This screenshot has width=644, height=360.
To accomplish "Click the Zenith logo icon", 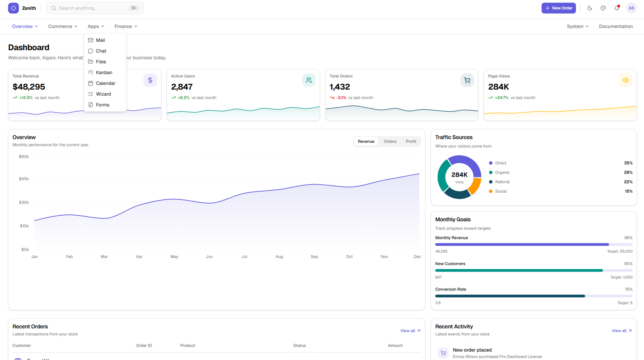I will 13,8.
